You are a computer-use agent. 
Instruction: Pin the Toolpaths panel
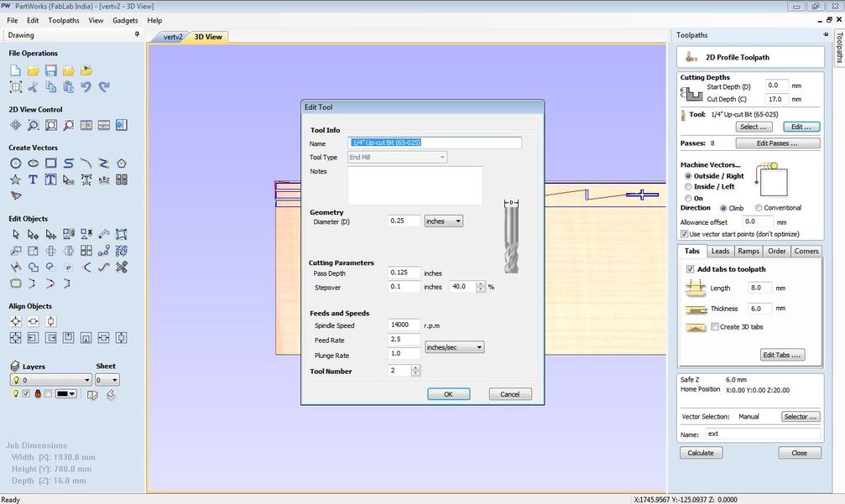click(827, 34)
